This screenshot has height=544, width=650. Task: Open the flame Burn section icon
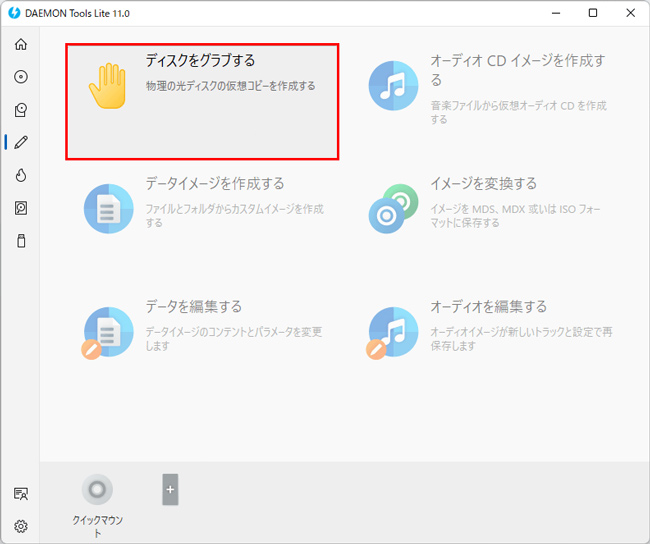coord(21,175)
